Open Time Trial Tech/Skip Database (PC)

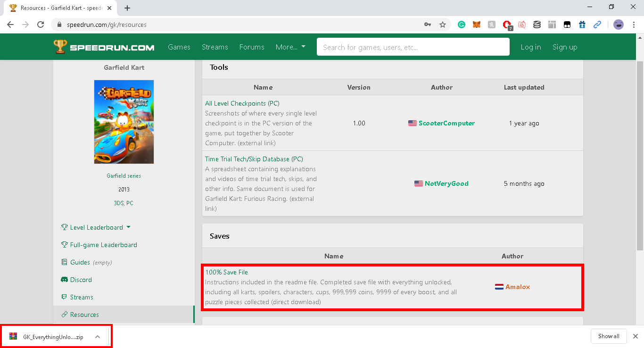click(x=254, y=159)
